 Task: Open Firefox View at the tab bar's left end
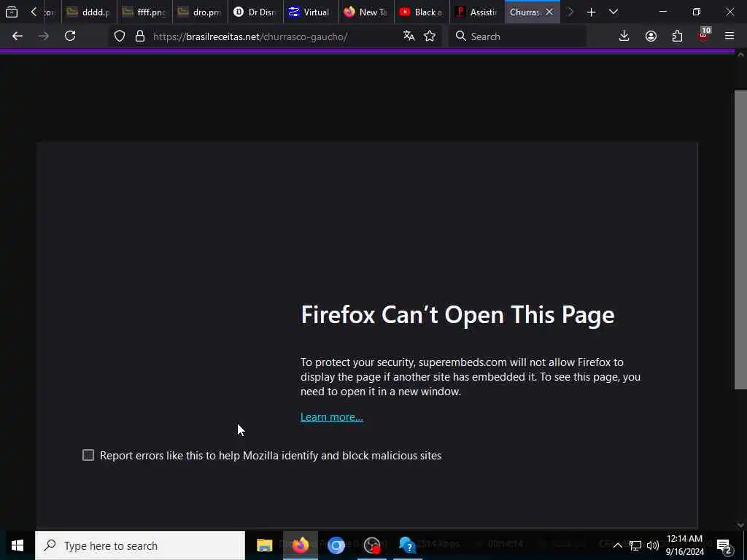[12, 12]
